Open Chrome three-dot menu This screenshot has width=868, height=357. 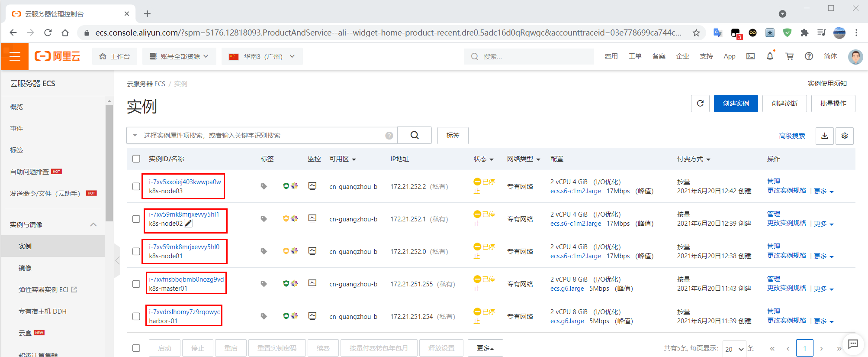[x=856, y=33]
